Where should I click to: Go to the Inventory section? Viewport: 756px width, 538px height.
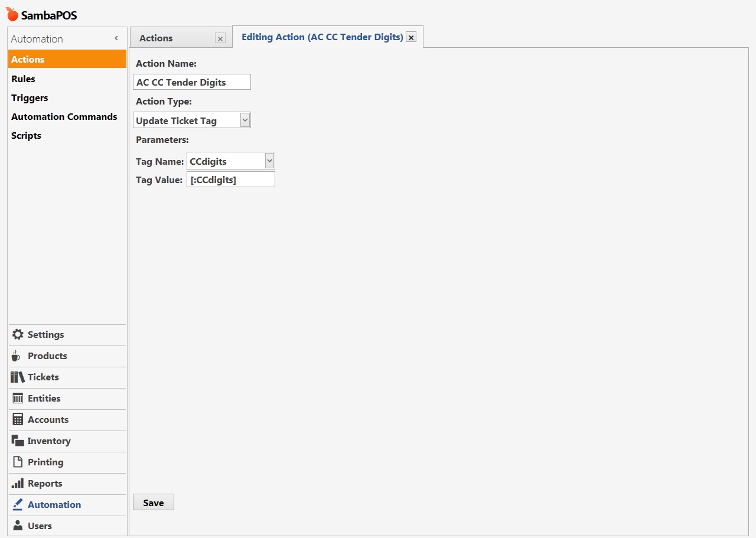click(x=67, y=441)
